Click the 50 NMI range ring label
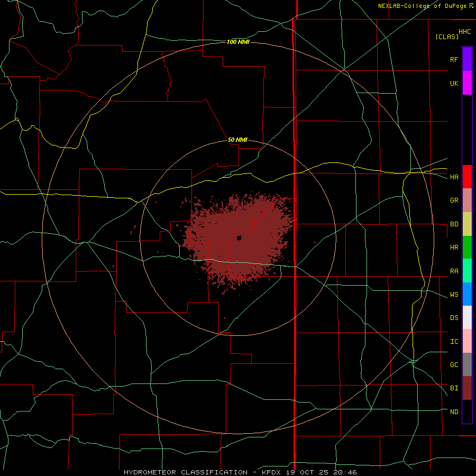 tap(237, 140)
